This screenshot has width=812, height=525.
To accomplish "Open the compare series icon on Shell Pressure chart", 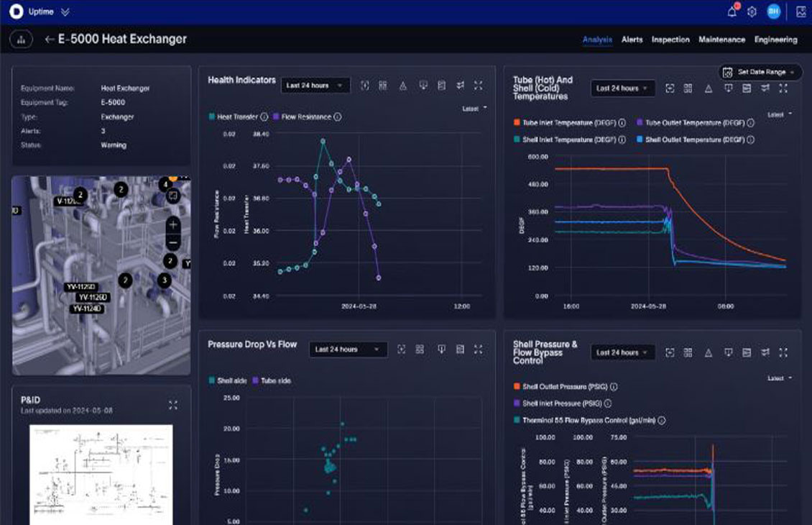I will click(x=764, y=353).
